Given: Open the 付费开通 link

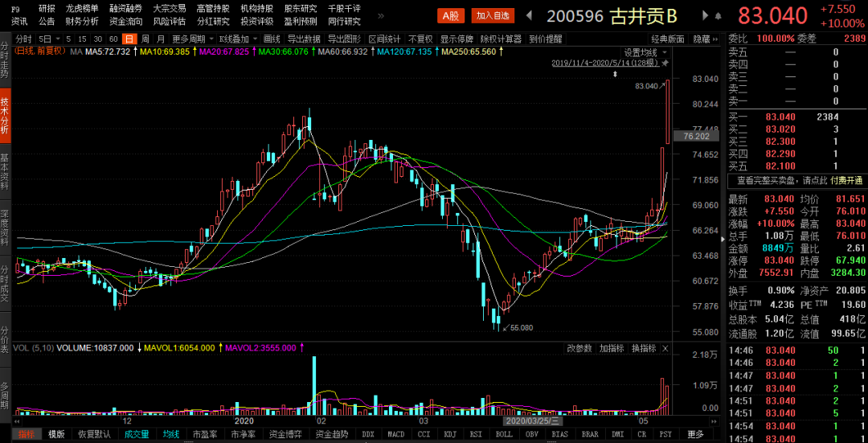Looking at the screenshot, I should point(846,181).
